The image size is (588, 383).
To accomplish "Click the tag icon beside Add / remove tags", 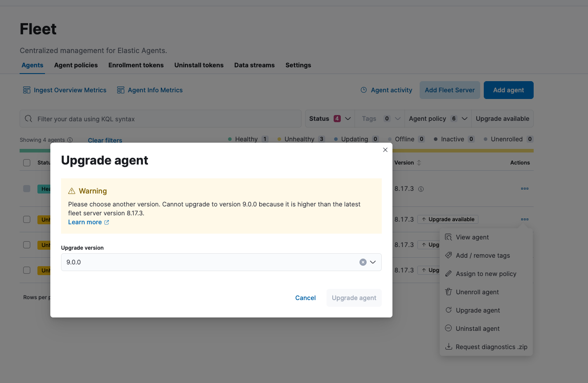I will coord(448,255).
